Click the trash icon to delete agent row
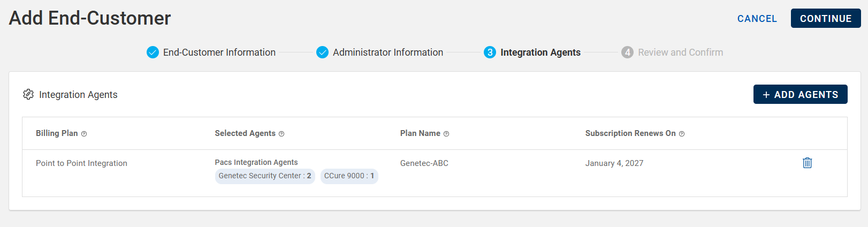This screenshot has height=227, width=868. click(x=807, y=163)
